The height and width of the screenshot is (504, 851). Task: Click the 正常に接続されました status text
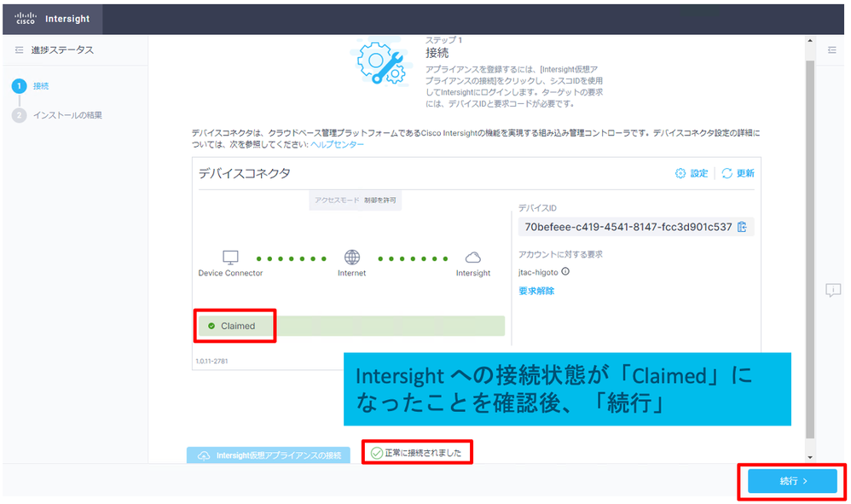pos(423,453)
